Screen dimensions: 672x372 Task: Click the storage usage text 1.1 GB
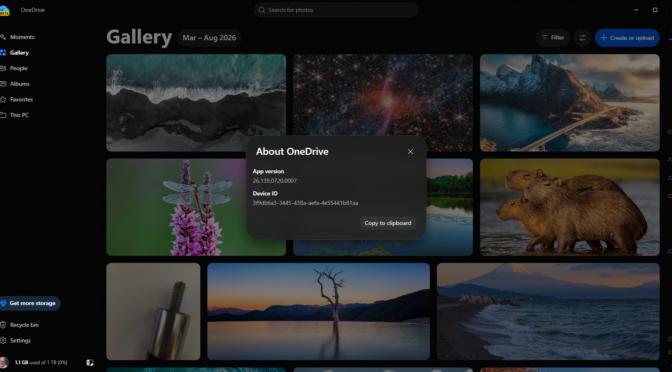(x=41, y=363)
